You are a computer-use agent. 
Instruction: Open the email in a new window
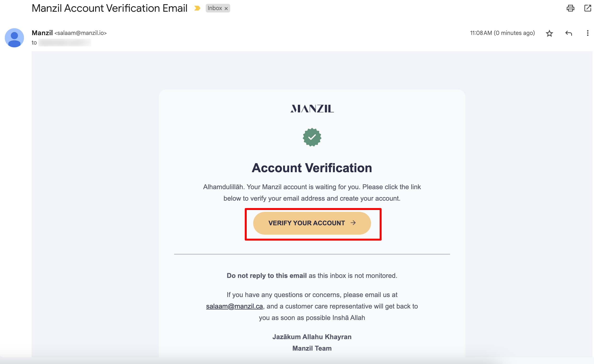tap(588, 8)
